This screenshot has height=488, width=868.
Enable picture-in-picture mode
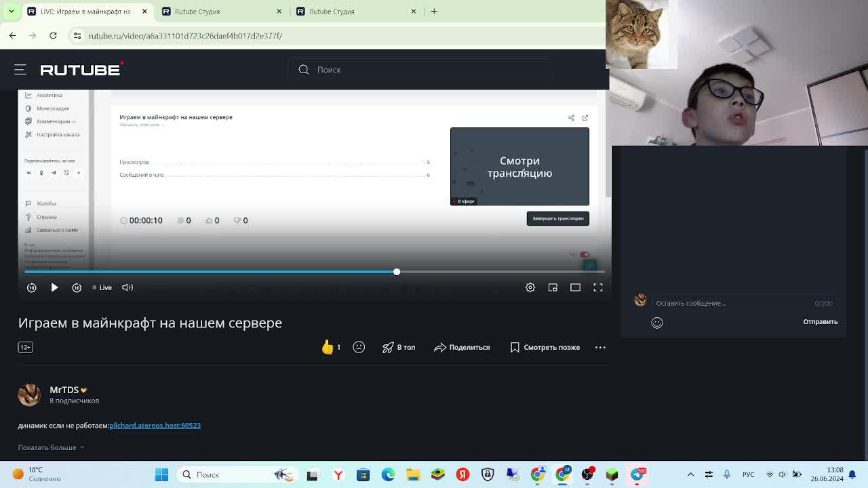553,287
